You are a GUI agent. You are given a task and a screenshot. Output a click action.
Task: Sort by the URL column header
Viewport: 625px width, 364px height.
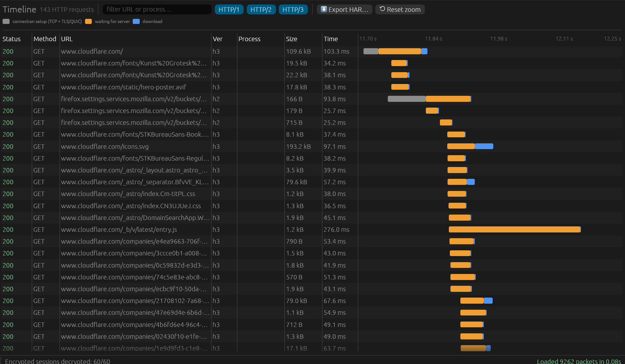click(67, 39)
